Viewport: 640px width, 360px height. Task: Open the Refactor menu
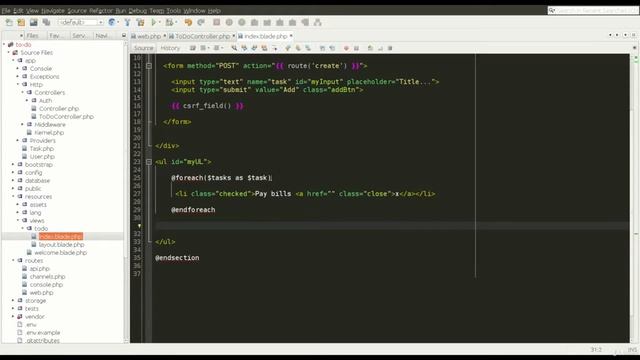[101, 11]
